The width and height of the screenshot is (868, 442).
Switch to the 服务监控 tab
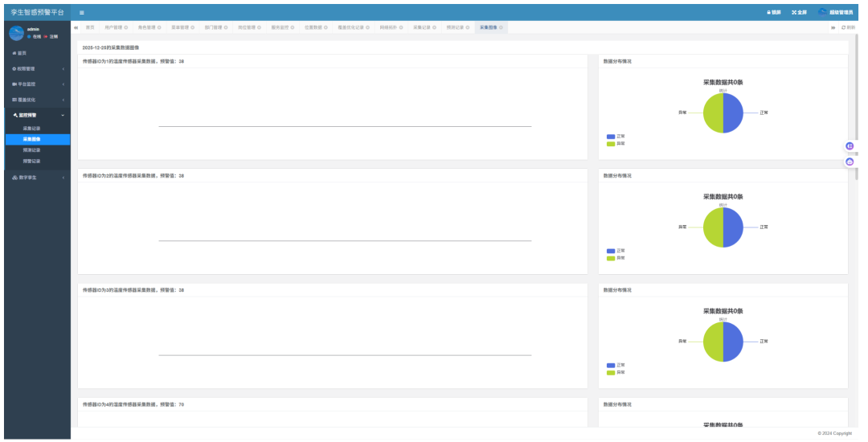point(280,27)
